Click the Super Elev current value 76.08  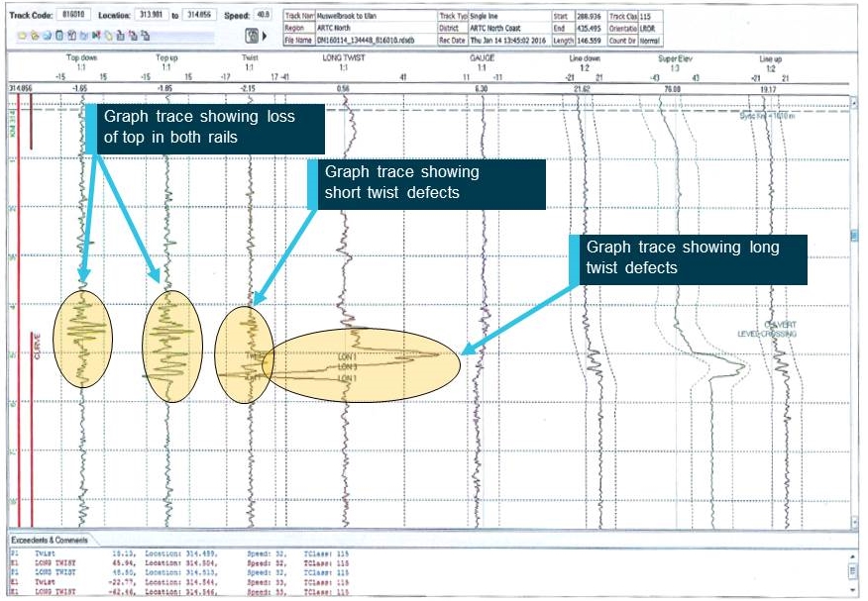672,89
